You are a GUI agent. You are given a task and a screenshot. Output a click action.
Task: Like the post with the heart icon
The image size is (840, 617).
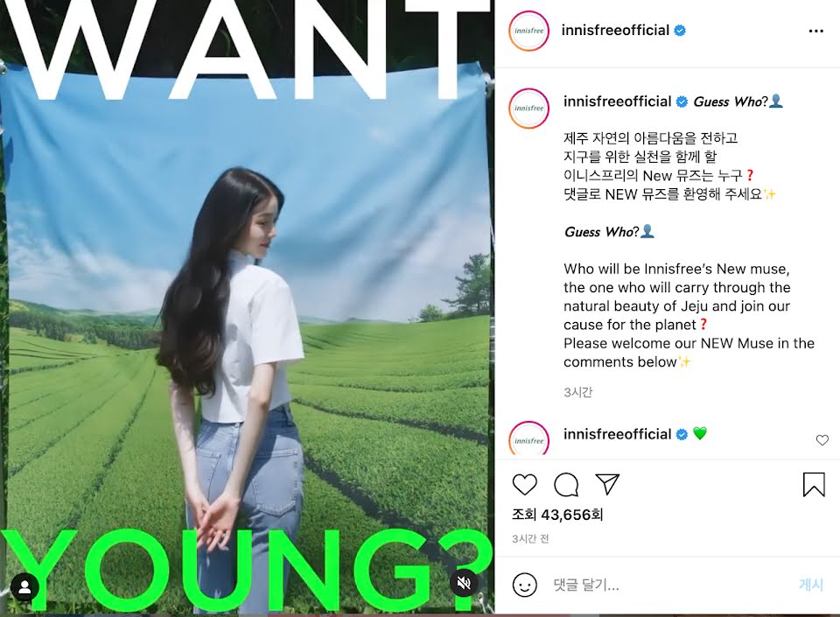[x=524, y=485]
